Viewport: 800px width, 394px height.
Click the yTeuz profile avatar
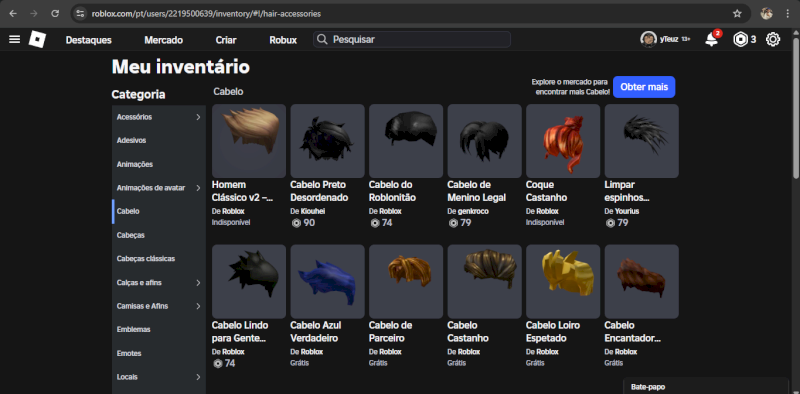648,39
